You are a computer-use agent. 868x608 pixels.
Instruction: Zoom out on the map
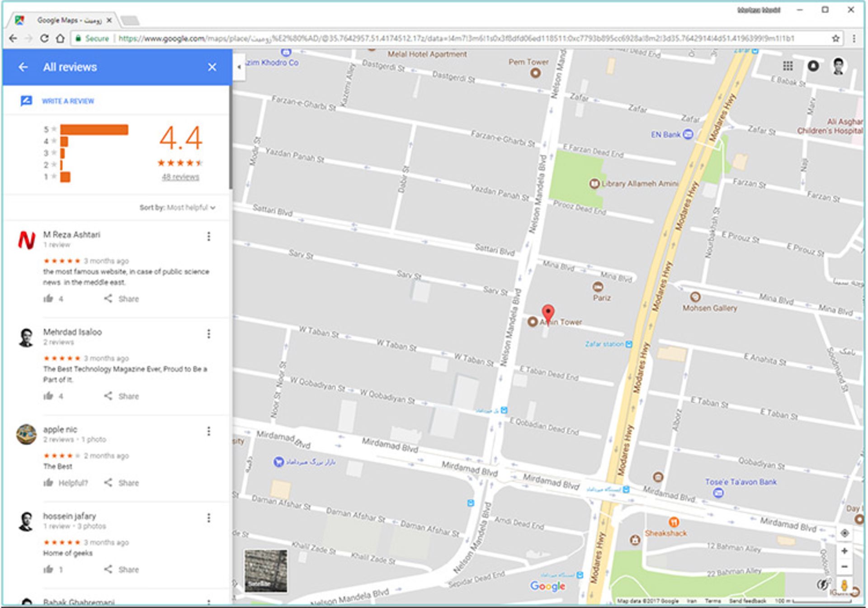coord(844,566)
